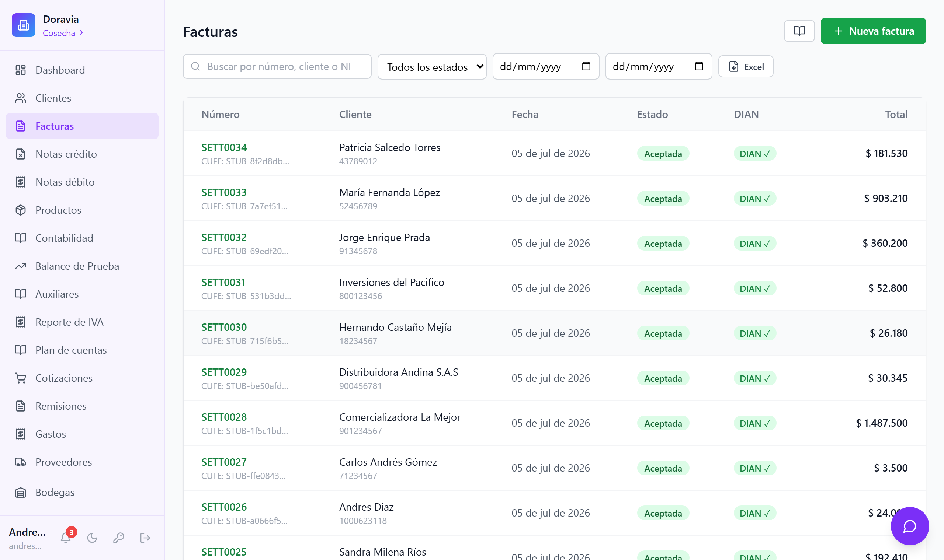Go to Dashboard menu item
Viewport: 944px width, 560px height.
tap(82, 70)
